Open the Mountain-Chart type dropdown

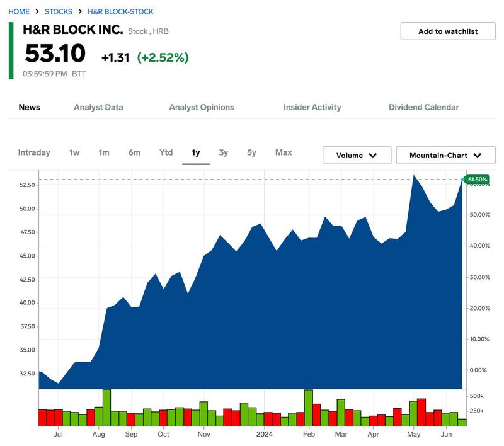[445, 155]
